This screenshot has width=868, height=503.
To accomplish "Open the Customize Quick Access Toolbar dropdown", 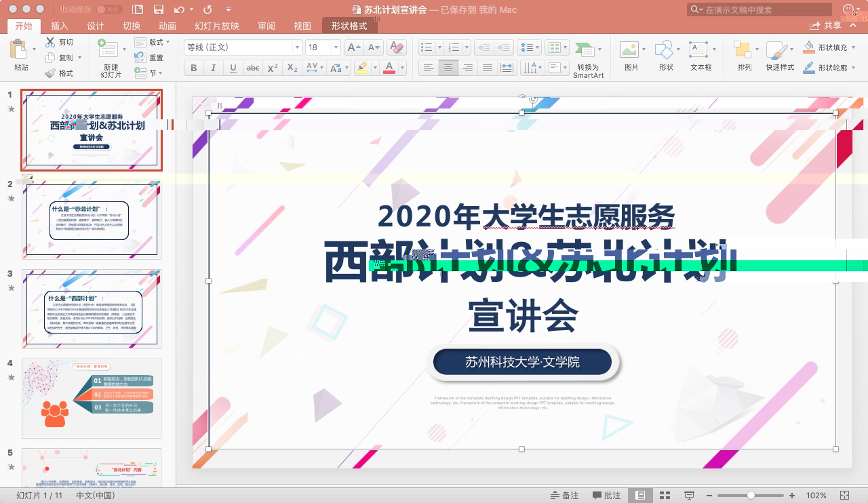I will click(x=228, y=9).
